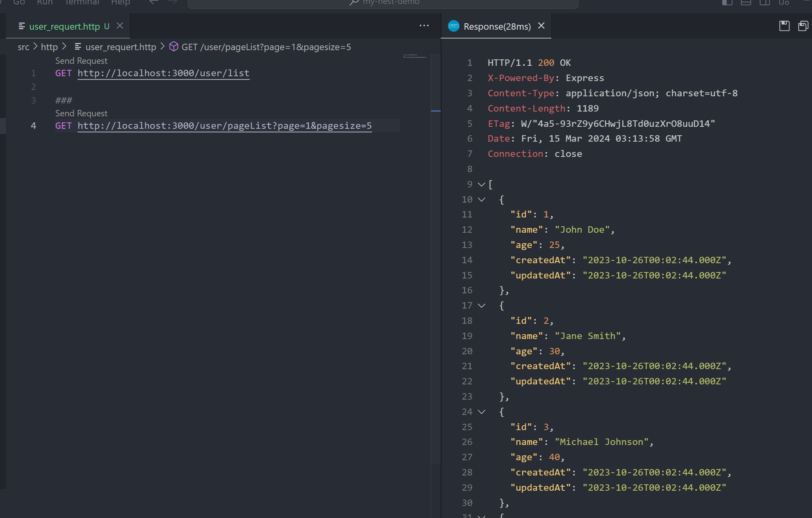
Task: Toggle the primary sidebar layout icon
Action: pyautogui.click(x=727, y=2)
